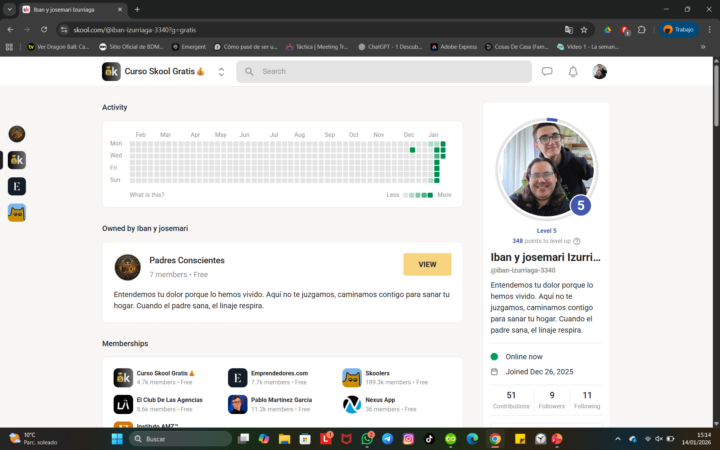This screenshot has width=720, height=450.
Task: Open the Adobe Express bookmark
Action: (454, 46)
